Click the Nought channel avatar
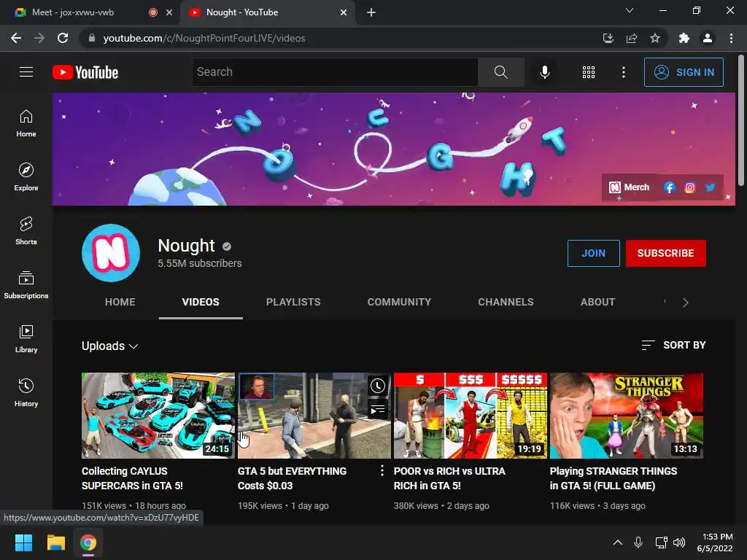The width and height of the screenshot is (747, 560). [x=111, y=253]
